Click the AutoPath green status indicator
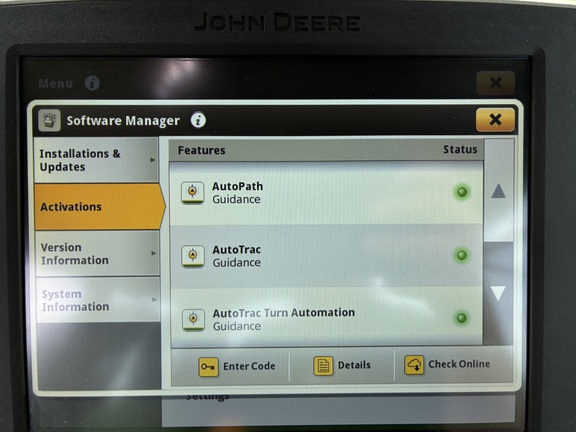The width and height of the screenshot is (576, 432). (x=462, y=192)
